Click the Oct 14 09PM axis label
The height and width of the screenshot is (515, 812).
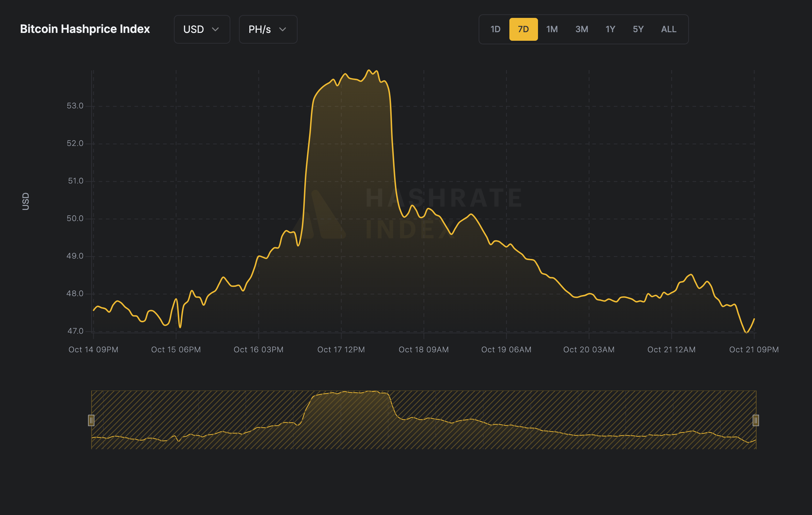pos(94,349)
